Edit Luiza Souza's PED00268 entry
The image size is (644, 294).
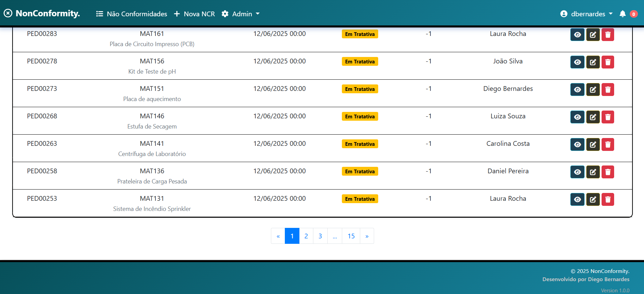(x=593, y=117)
